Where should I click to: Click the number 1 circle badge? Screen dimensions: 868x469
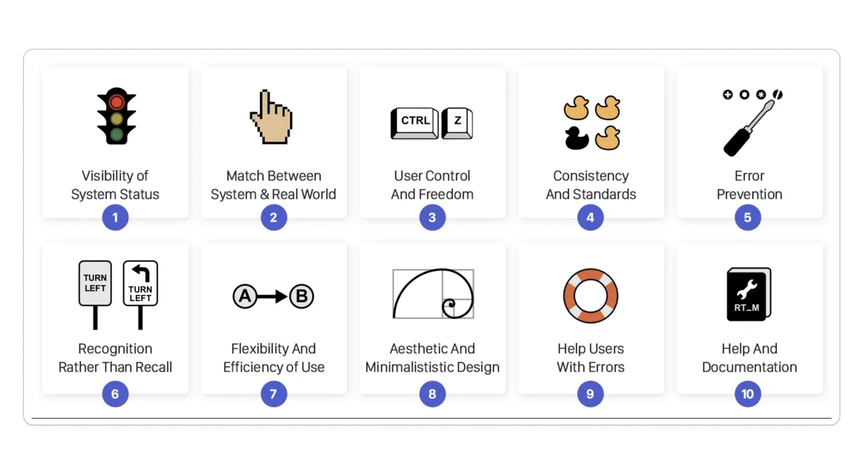pyautogui.click(x=115, y=217)
